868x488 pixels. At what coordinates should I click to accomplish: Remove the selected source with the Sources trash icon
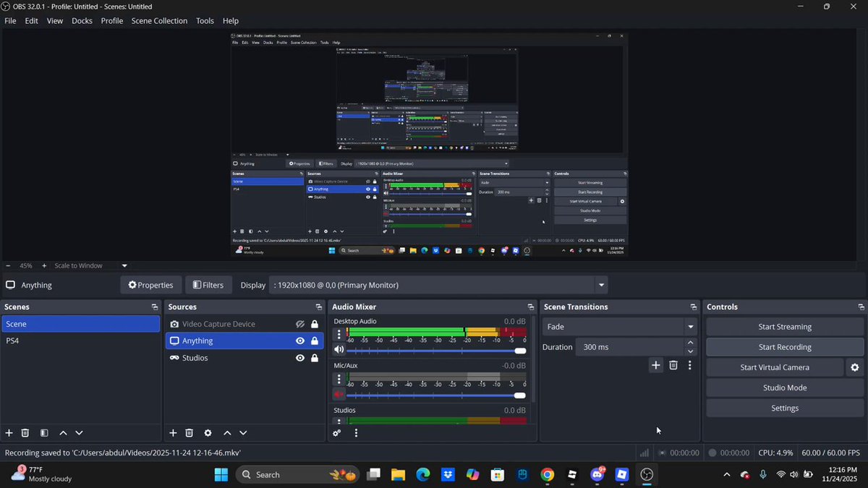tap(189, 433)
